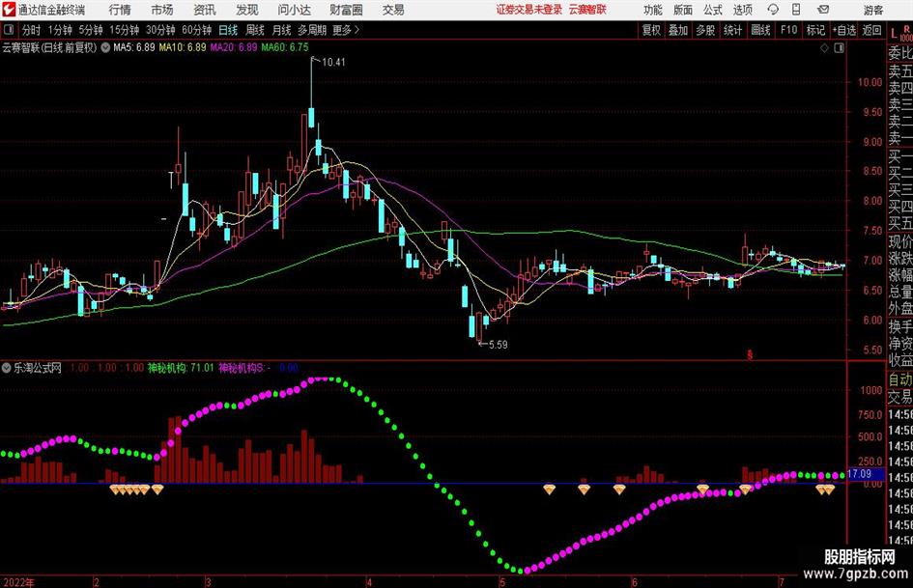Switch to the 30分钟 period tab
The height and width of the screenshot is (588, 913).
tap(160, 30)
